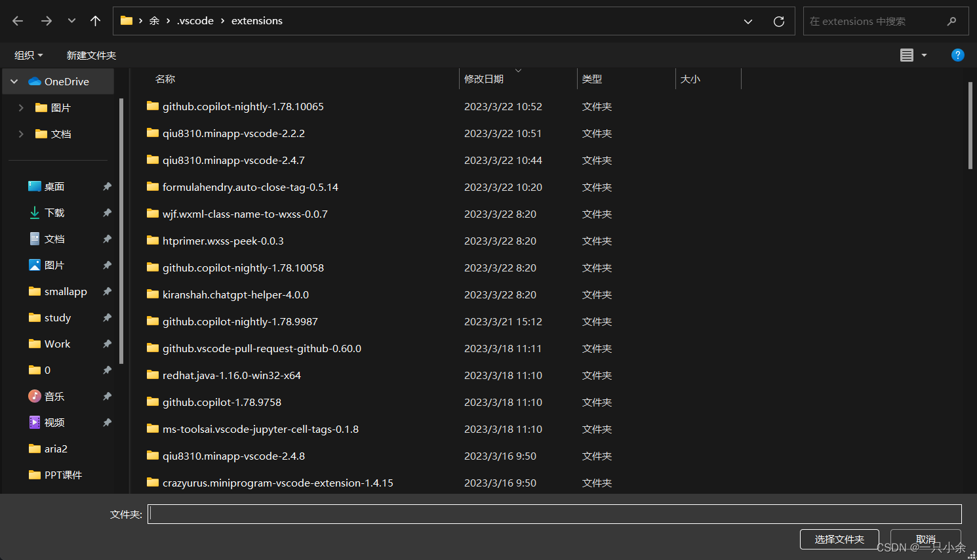Select htprimer.wxss-peek-0.0.3 folder
The height and width of the screenshot is (560, 977).
pyautogui.click(x=223, y=241)
